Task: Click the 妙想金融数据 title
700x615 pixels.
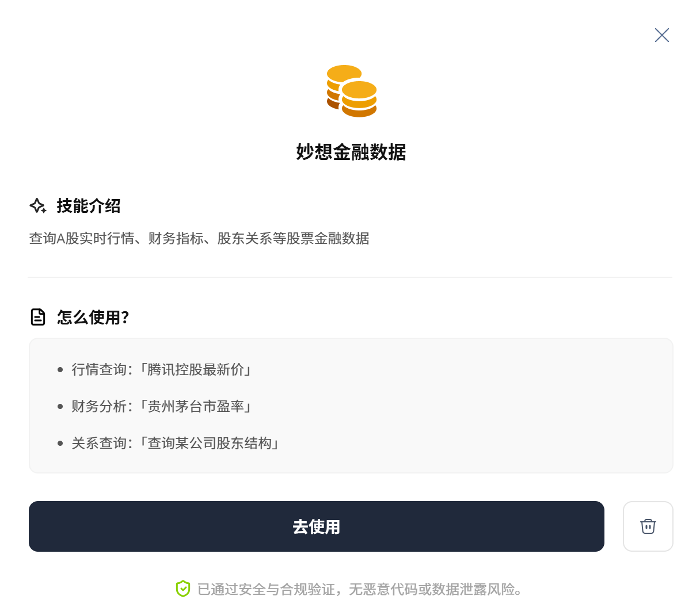Action: click(x=351, y=152)
